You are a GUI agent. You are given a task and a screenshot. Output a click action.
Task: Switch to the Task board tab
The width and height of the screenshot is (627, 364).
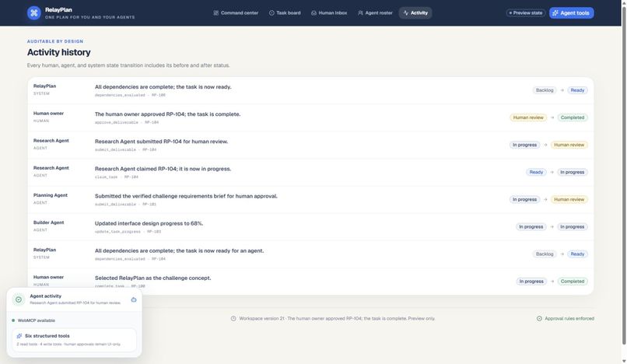point(285,12)
